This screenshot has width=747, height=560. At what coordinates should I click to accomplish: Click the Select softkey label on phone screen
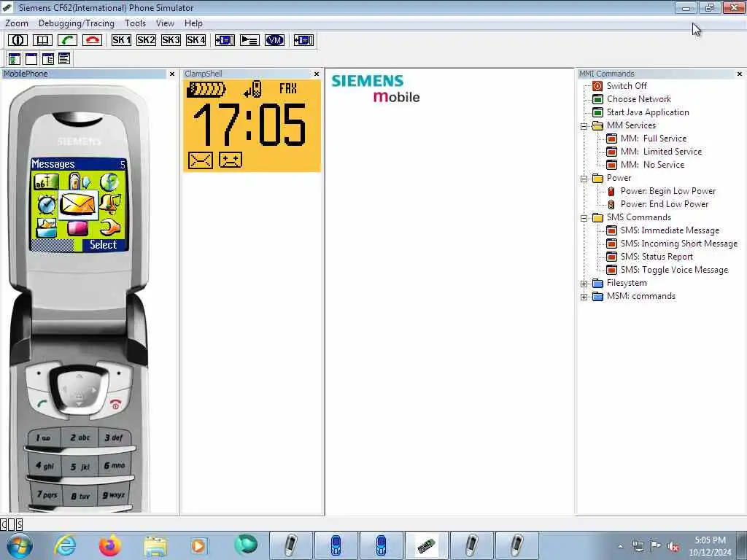click(x=104, y=245)
